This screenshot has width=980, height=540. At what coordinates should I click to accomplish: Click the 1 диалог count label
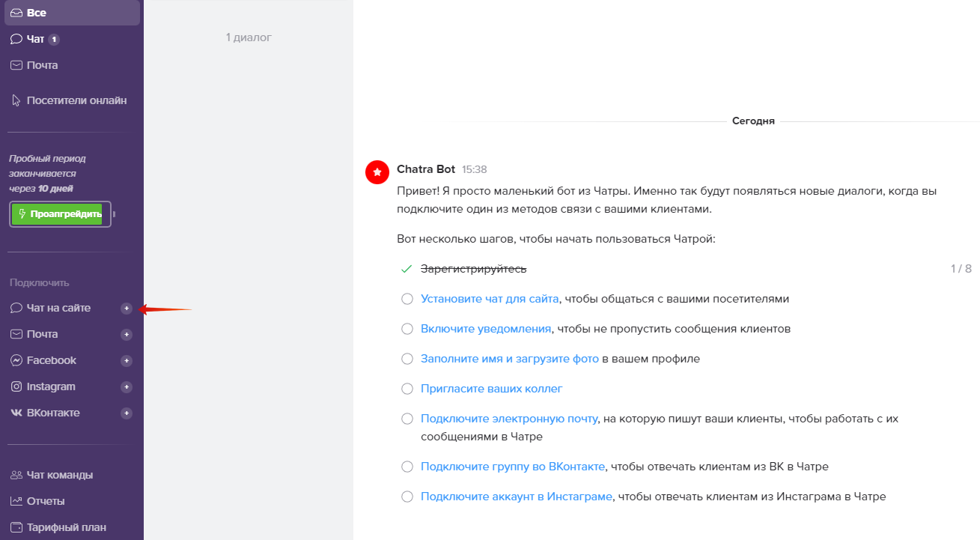click(249, 37)
